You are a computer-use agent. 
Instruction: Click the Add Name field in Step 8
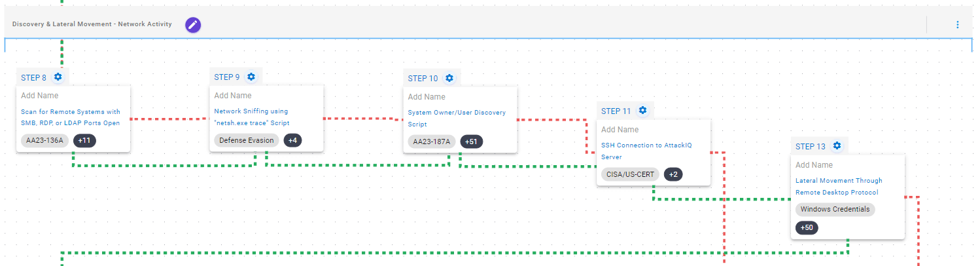[40, 96]
